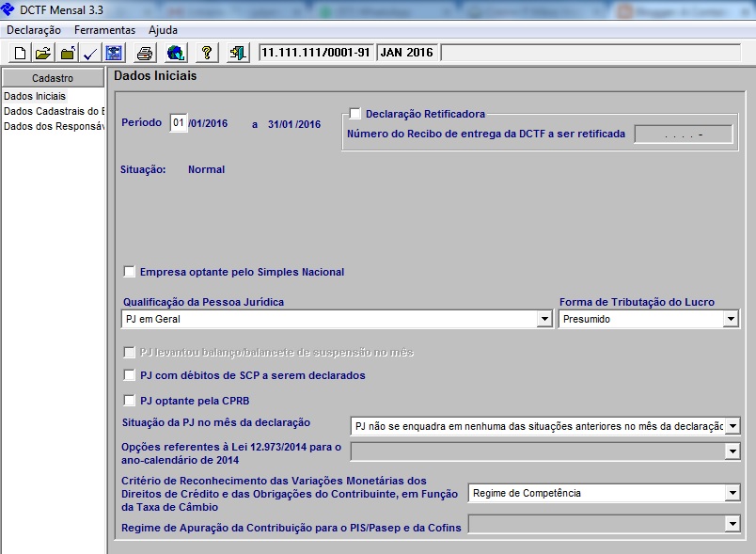Image resolution: width=756 pixels, height=554 pixels.
Task: Enable PJ optante pela CPRB option
Action: [130, 399]
